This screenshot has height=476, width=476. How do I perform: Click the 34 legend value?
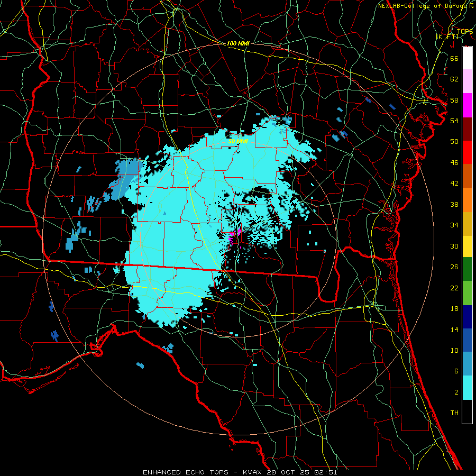pyautogui.click(x=454, y=225)
